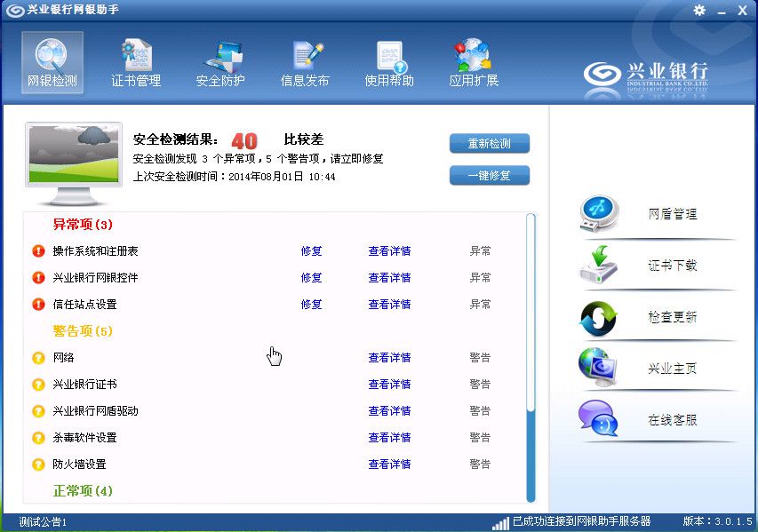Open settings gear in title bar

click(699, 10)
